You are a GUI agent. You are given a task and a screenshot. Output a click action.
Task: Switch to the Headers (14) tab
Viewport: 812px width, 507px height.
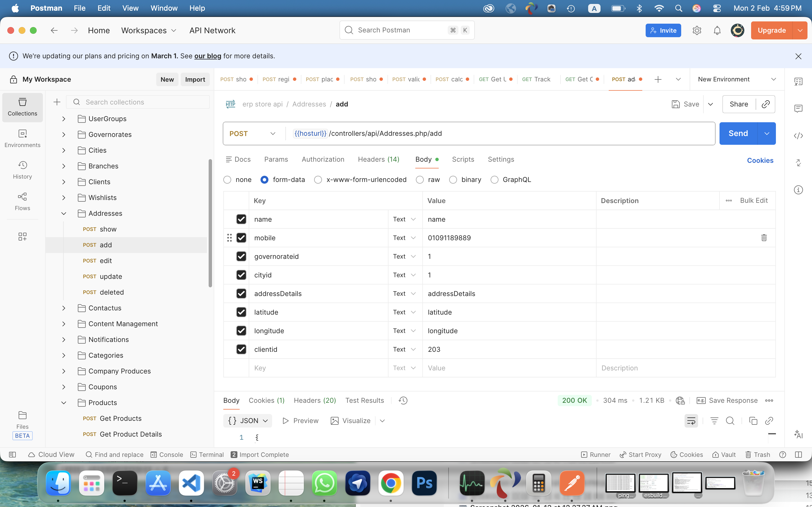pos(378,159)
